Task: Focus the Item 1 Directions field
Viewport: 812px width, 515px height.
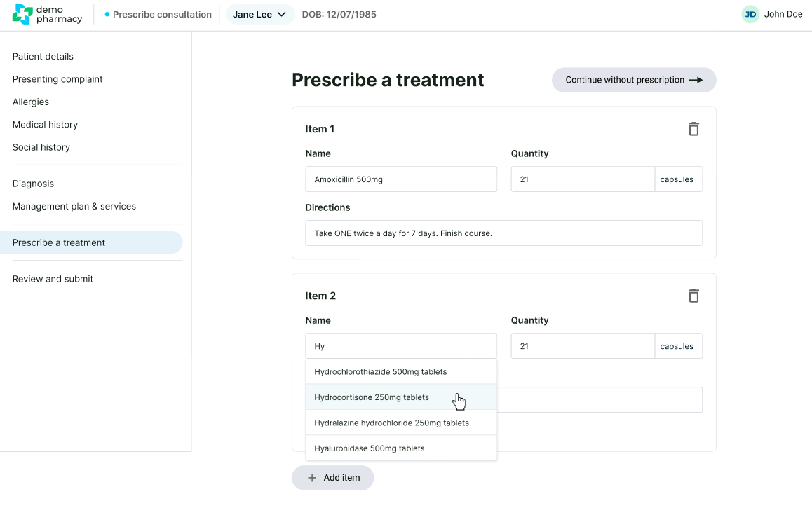Action: (503, 233)
